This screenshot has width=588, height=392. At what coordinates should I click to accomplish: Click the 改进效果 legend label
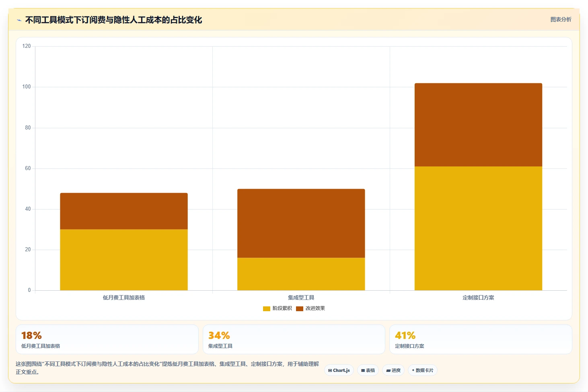[x=315, y=308]
